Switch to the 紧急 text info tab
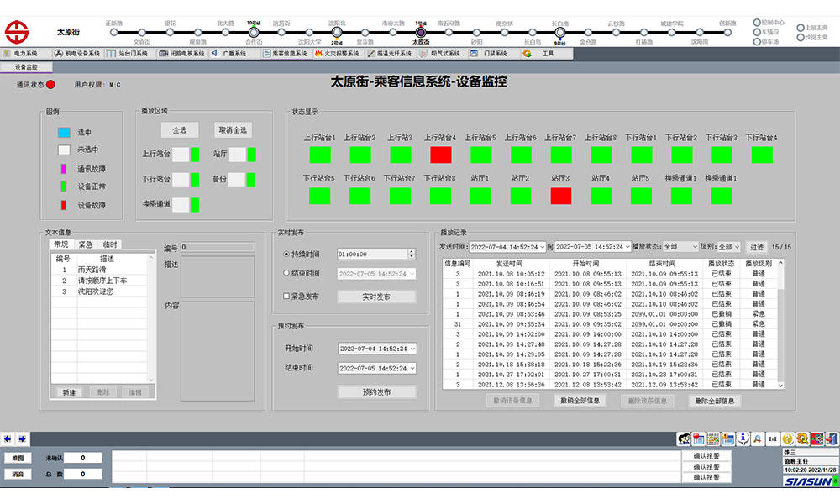The width and height of the screenshot is (840, 504). click(85, 244)
